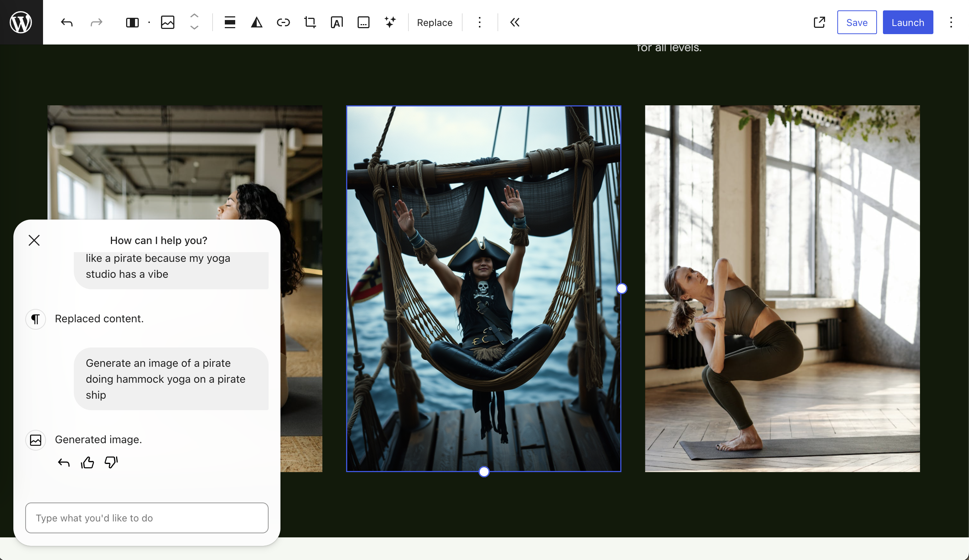Collapse the block toolbar with double chevron
Screen dimensions: 969x560
515,22
